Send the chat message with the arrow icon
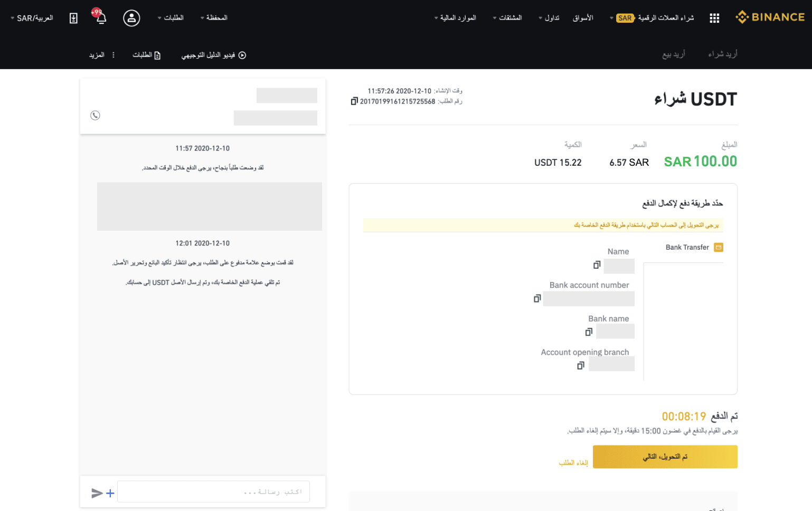Viewport: 812px width, 511px height. tap(97, 493)
